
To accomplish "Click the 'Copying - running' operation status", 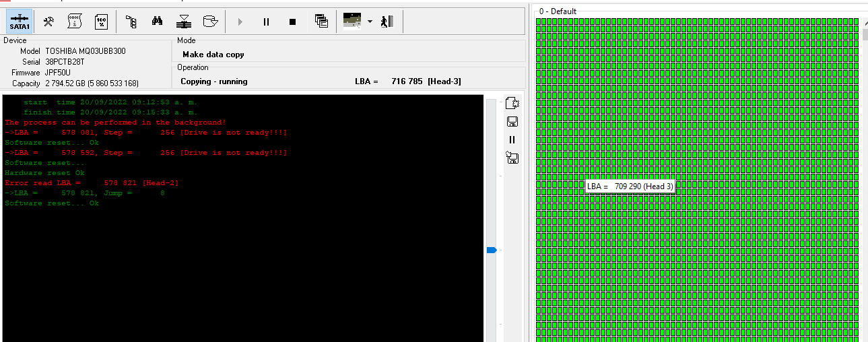I will tap(214, 81).
